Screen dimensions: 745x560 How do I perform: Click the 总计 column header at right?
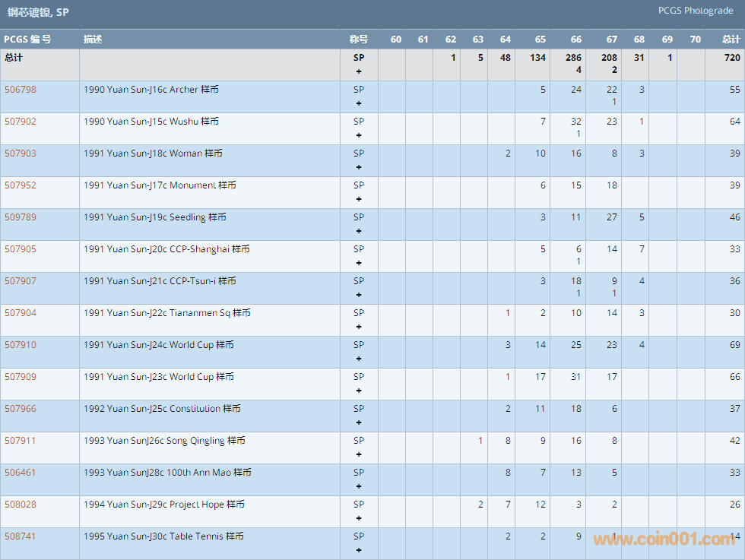pos(731,40)
